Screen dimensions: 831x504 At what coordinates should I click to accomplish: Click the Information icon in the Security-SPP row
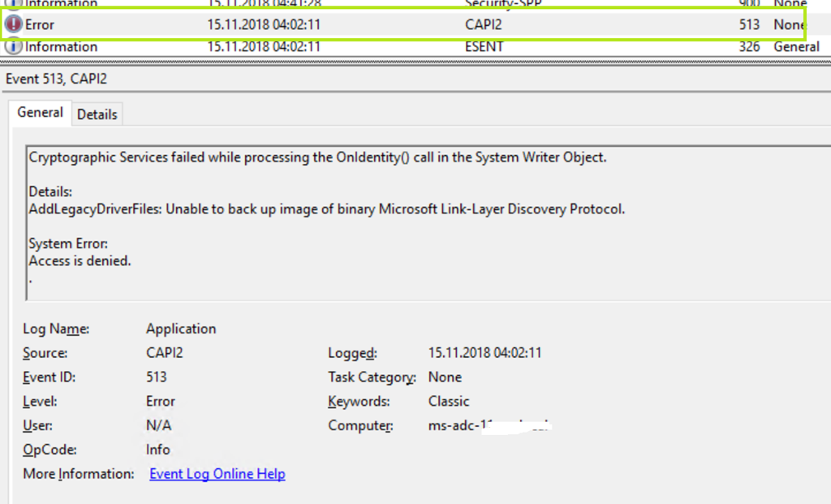click(14, 4)
